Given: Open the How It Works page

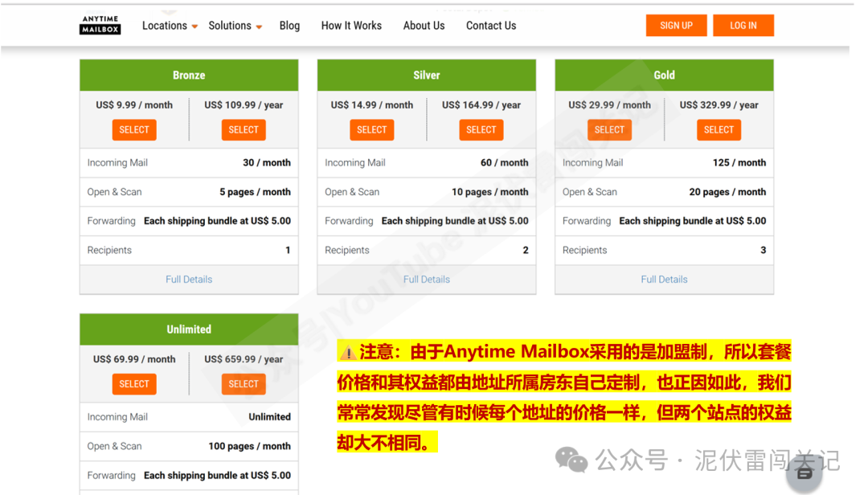Looking at the screenshot, I should point(351,26).
